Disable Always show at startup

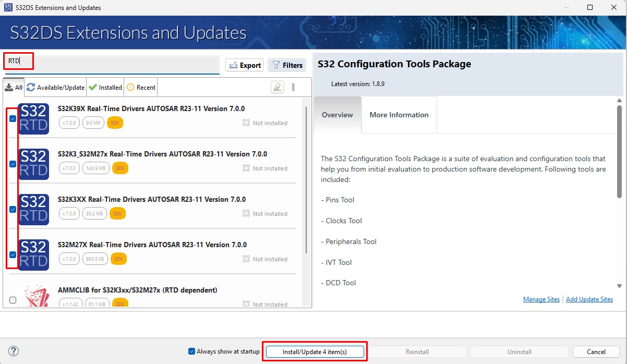(192, 351)
